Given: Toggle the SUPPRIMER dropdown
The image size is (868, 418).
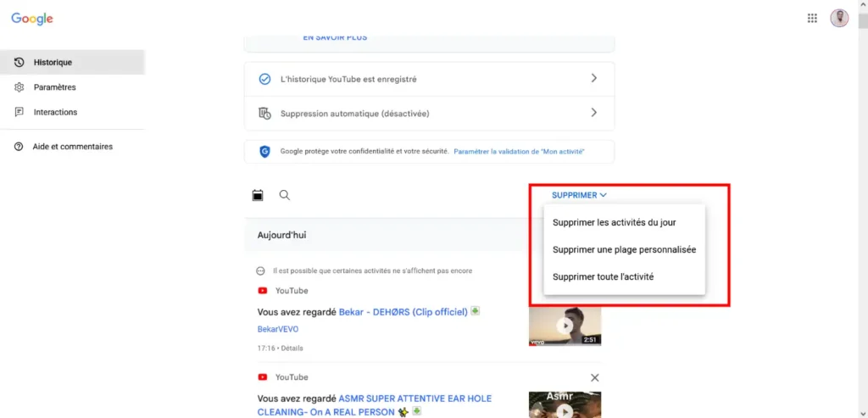Looking at the screenshot, I should pos(579,196).
